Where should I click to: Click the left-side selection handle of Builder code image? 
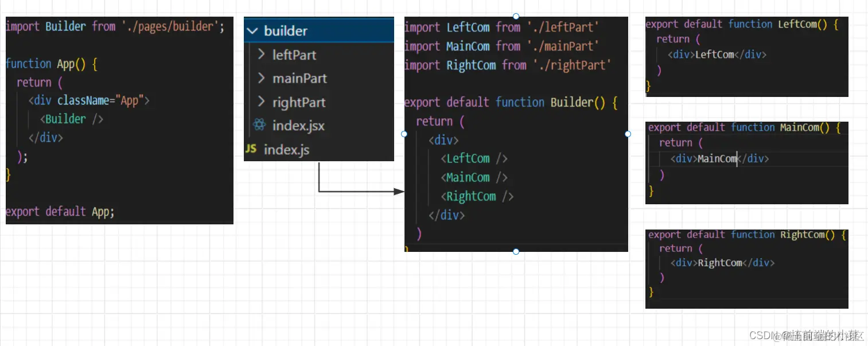click(404, 134)
